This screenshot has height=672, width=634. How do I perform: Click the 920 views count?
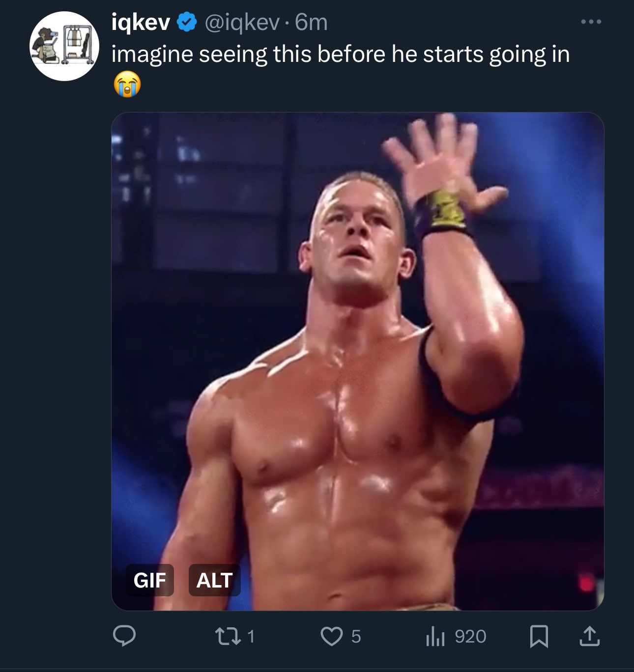[x=470, y=637]
